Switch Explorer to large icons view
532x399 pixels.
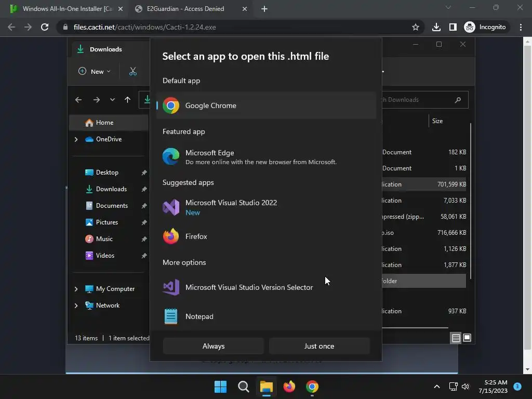[x=467, y=338]
